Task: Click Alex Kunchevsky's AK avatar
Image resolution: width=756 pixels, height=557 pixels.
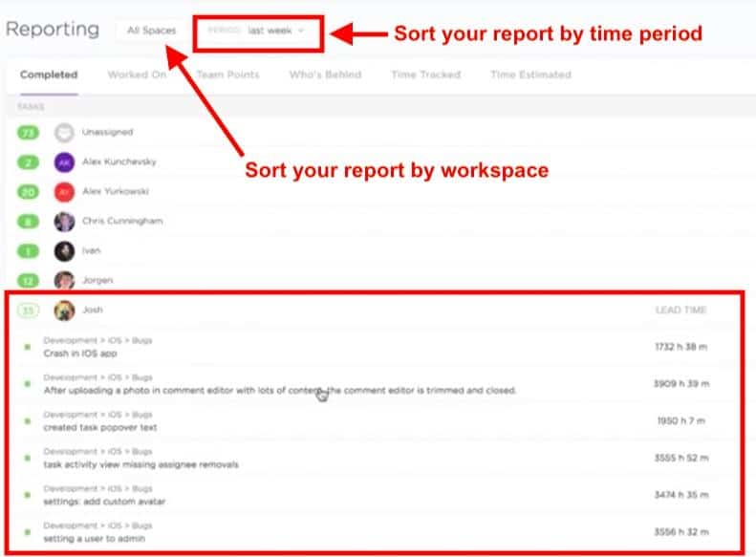Action: pos(64,162)
